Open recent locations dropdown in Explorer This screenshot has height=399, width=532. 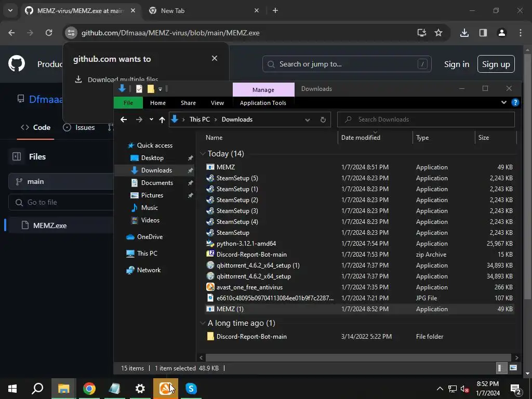pyautogui.click(x=151, y=119)
